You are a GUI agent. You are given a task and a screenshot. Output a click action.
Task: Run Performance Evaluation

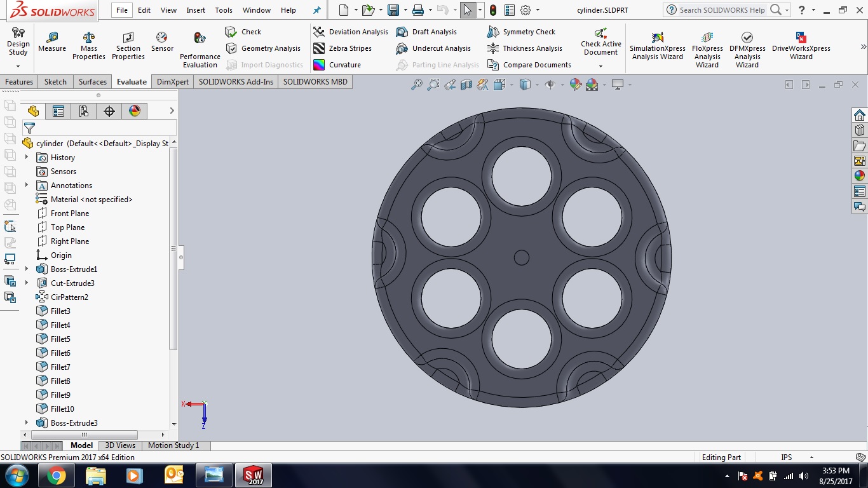click(x=200, y=50)
